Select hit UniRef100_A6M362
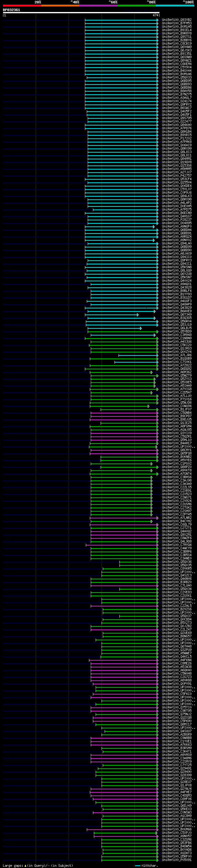Image resolution: width=197 pixels, height=868 pixels. pos(176,372)
